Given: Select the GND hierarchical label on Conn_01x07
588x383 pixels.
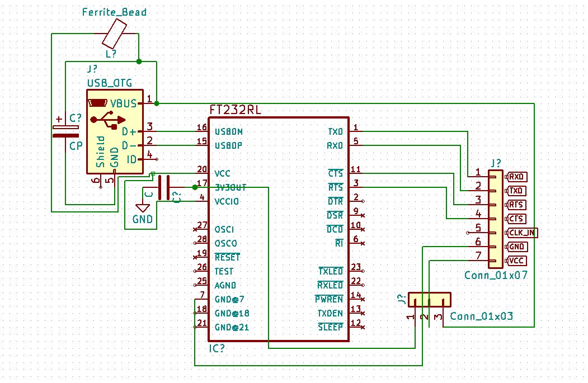Looking at the screenshot, I should click(516, 247).
